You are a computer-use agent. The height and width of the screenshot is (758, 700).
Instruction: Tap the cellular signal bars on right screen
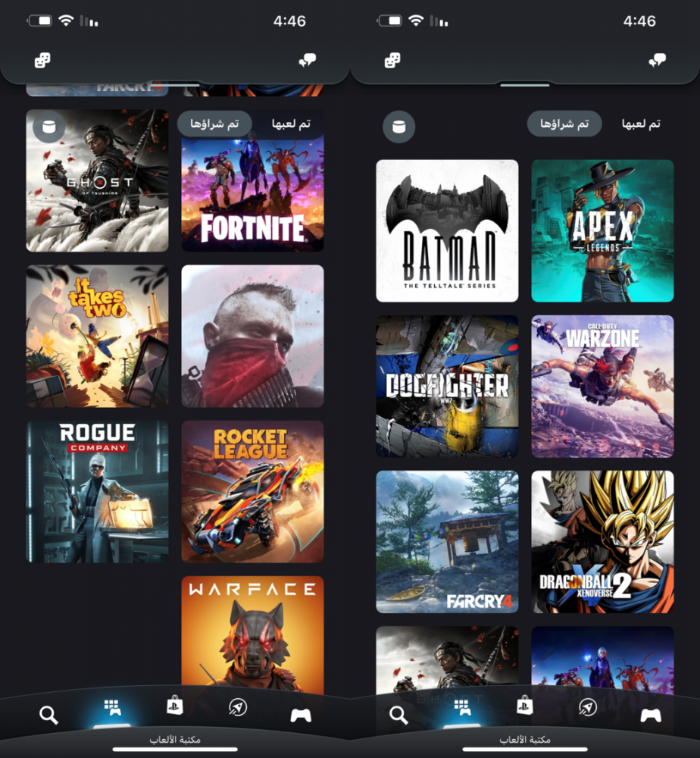click(x=439, y=21)
